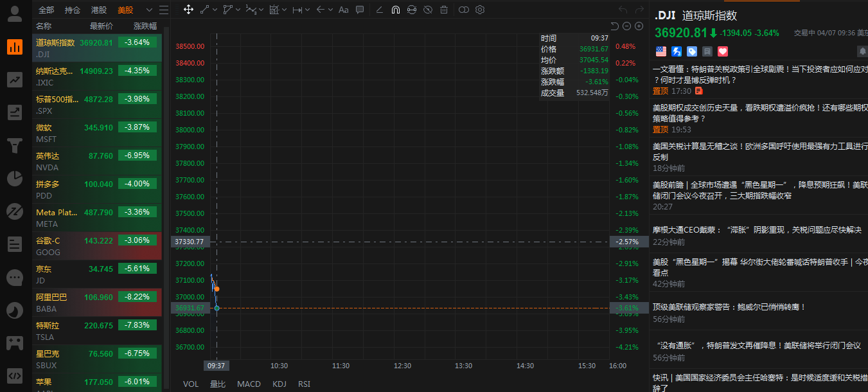Viewport: 868px width, 392px height.
Task: Click the eraser tool in drawing toolbar
Action: point(379,10)
